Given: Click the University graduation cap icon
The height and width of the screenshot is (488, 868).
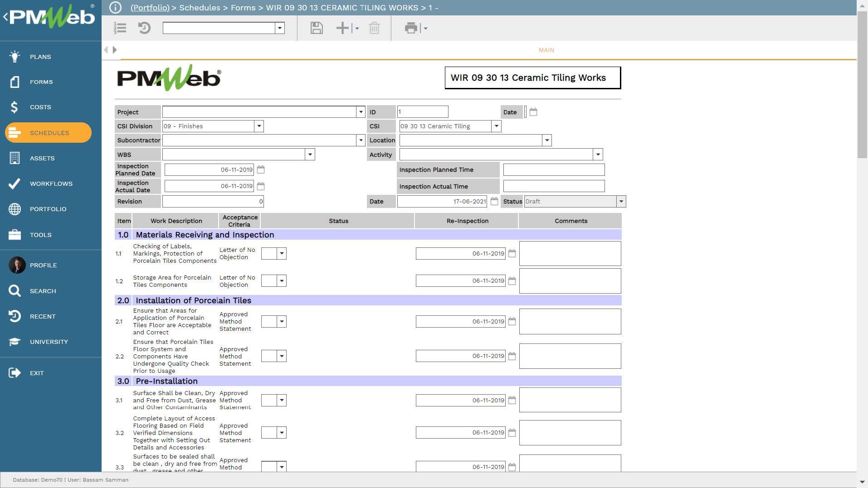Looking at the screenshot, I should 15,342.
